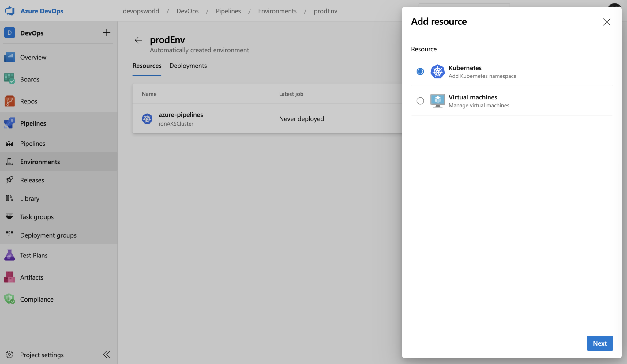The image size is (627, 364).
Task: Click the Latest job column header
Action: point(291,94)
